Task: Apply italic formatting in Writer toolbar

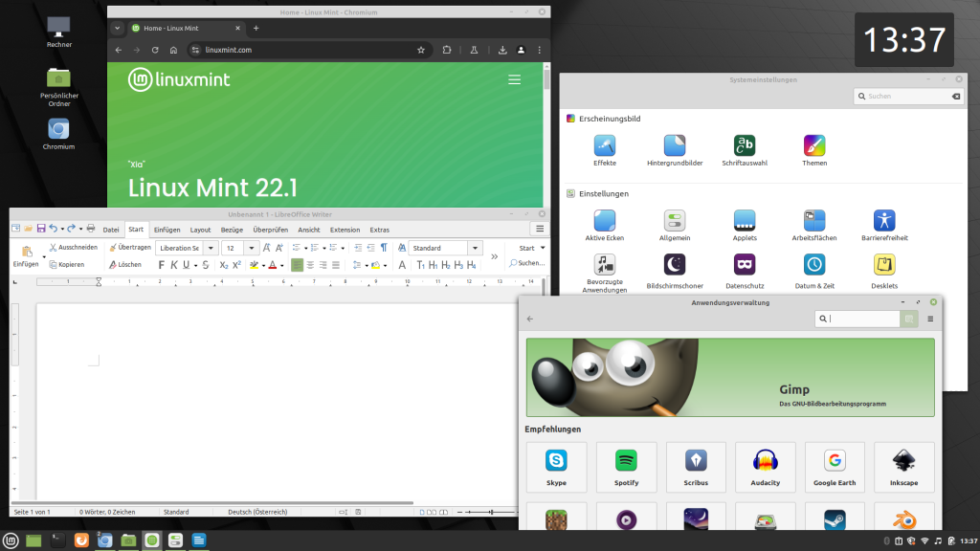Action: click(x=174, y=264)
